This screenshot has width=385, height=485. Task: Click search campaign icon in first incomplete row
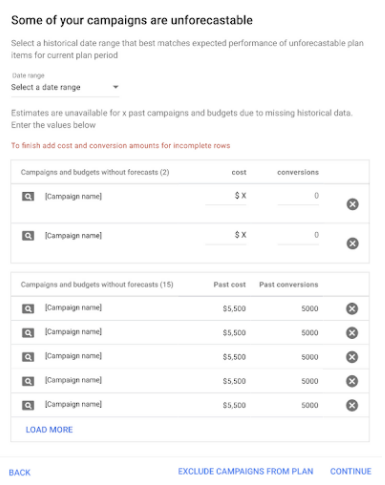click(28, 197)
